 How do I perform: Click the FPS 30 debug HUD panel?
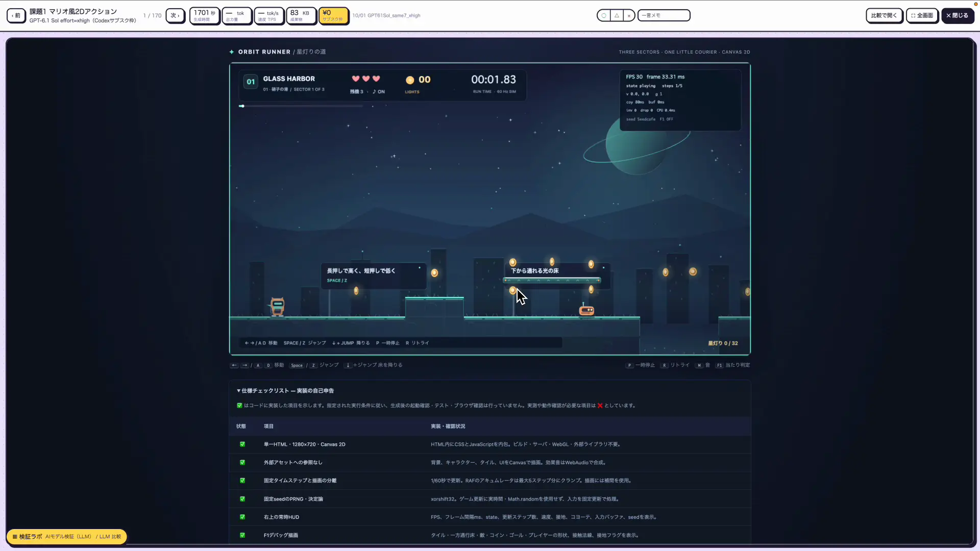pyautogui.click(x=680, y=100)
